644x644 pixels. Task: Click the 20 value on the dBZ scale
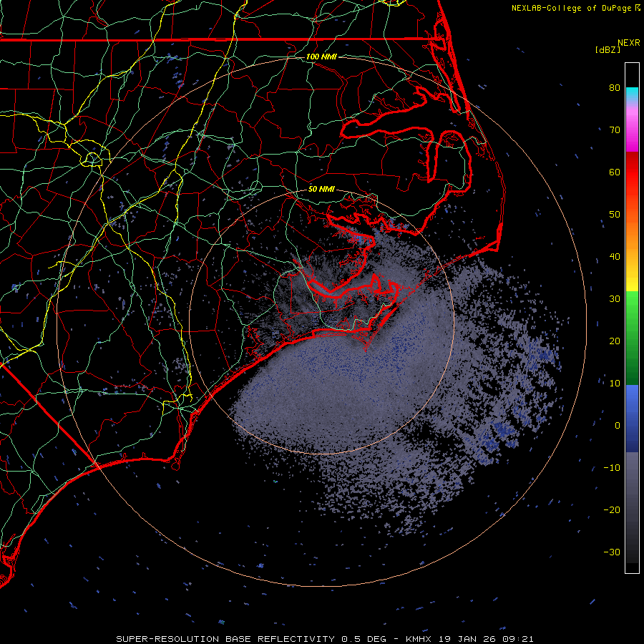click(x=615, y=341)
